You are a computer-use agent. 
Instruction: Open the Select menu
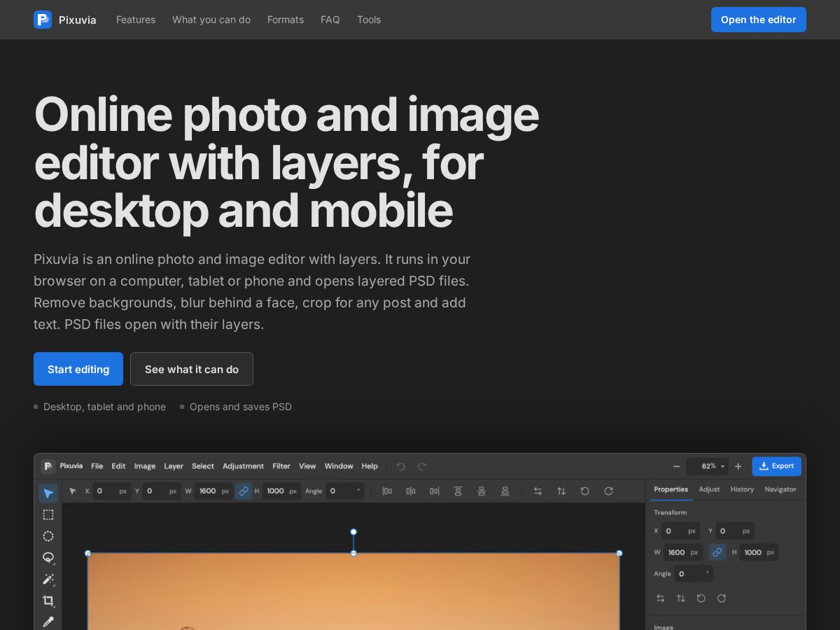[x=203, y=466]
